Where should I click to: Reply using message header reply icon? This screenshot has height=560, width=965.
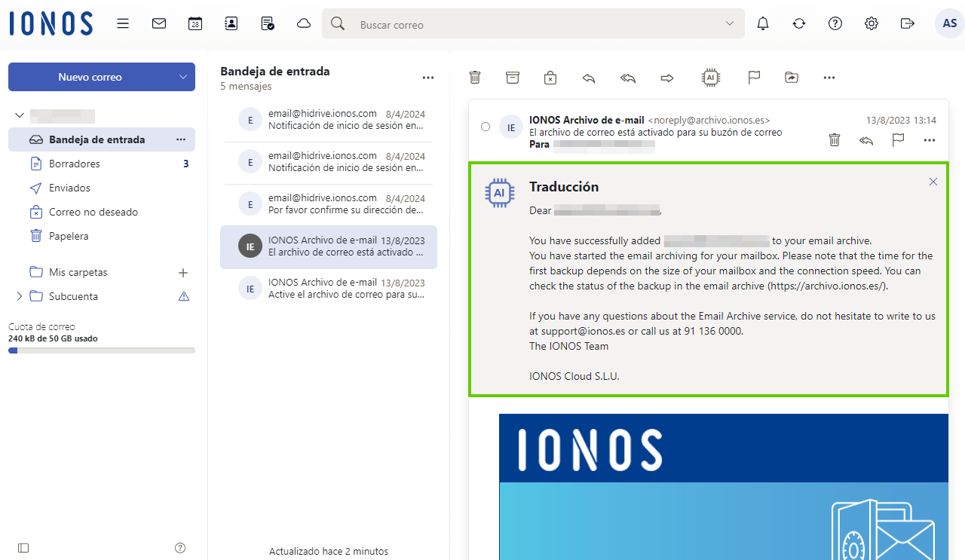(866, 139)
